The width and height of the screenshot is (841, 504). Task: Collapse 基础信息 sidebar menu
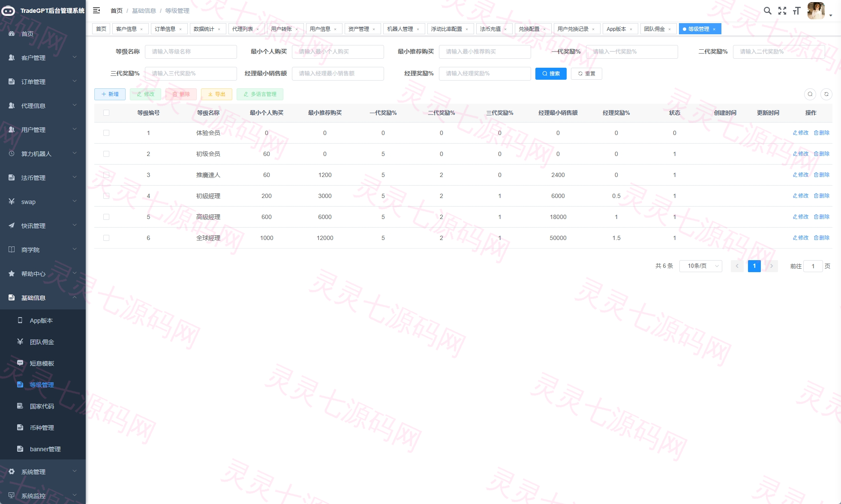[x=43, y=298]
